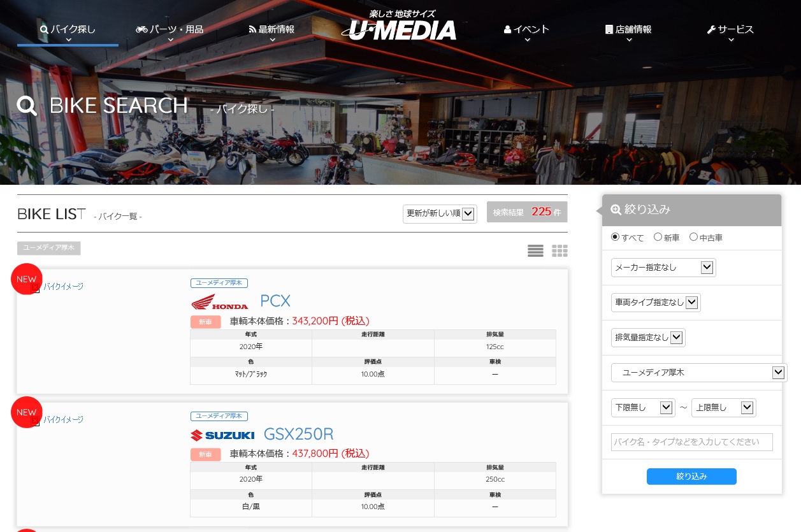Viewport: 801px width, 532px height.
Task: Click ユーメディア厚木 tag on GSX250R listing
Action: point(219,416)
